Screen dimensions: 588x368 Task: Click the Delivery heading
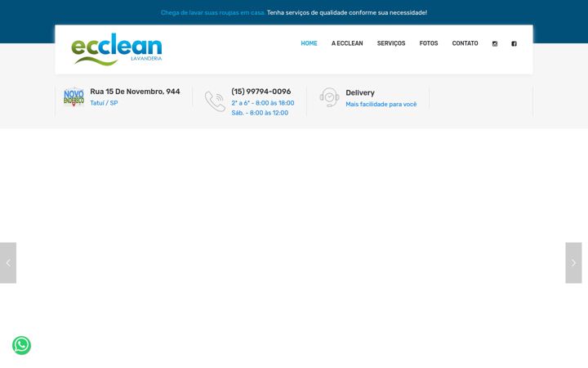point(360,92)
